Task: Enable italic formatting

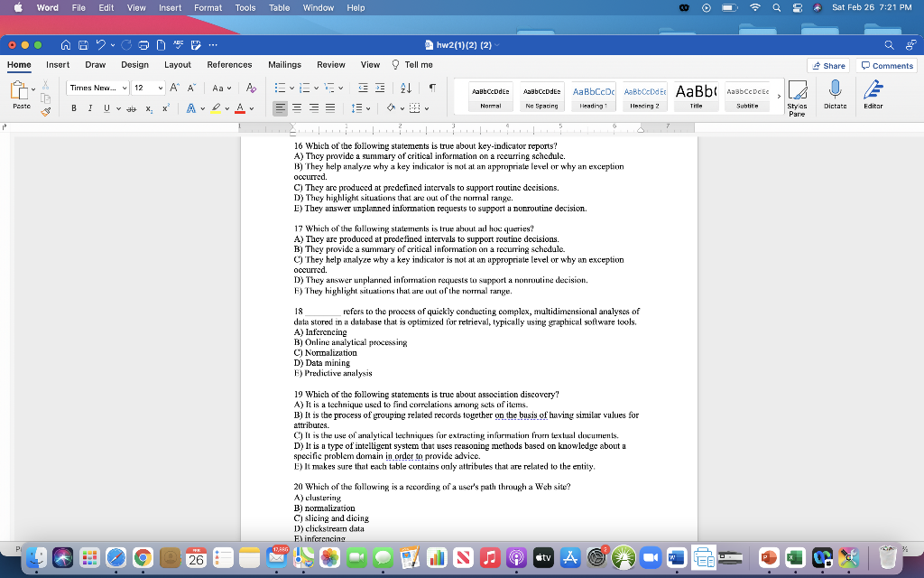Action: tap(92, 109)
